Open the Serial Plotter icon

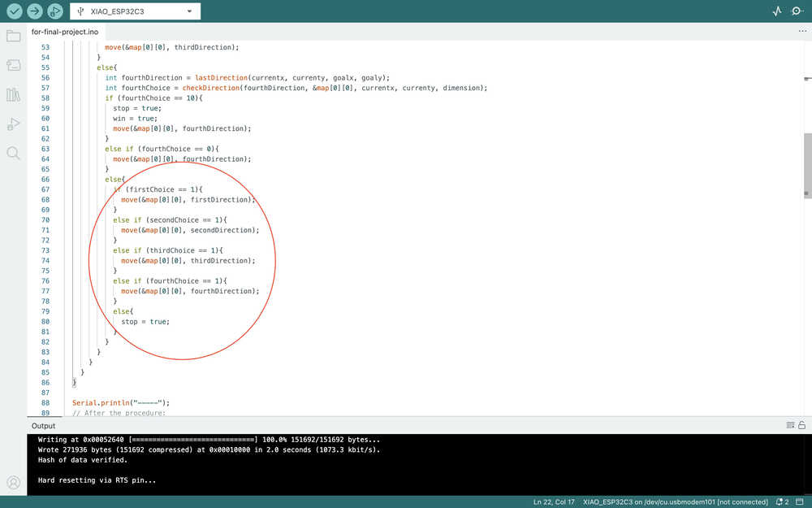(x=777, y=11)
